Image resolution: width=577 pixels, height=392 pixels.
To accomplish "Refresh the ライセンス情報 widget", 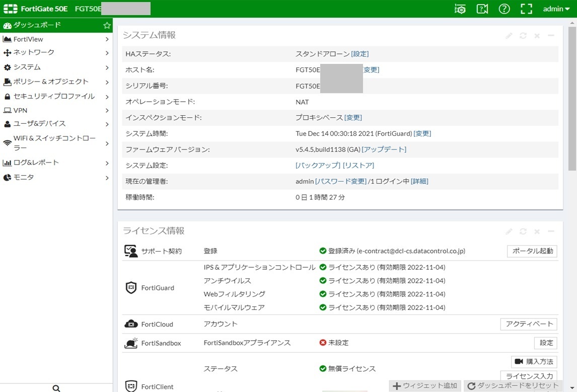I will click(523, 231).
